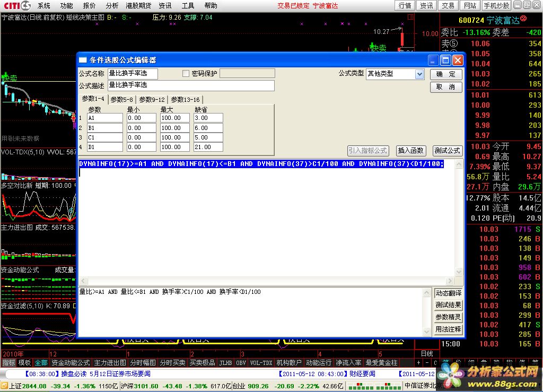This screenshot has width=543, height=392.
Task: Click the red number-2 badge beside 宁波富达
Action: click(523, 19)
